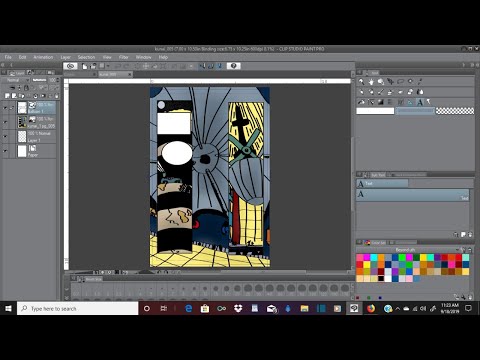Open the Filter menu
The height and width of the screenshot is (360, 480).
(x=123, y=57)
